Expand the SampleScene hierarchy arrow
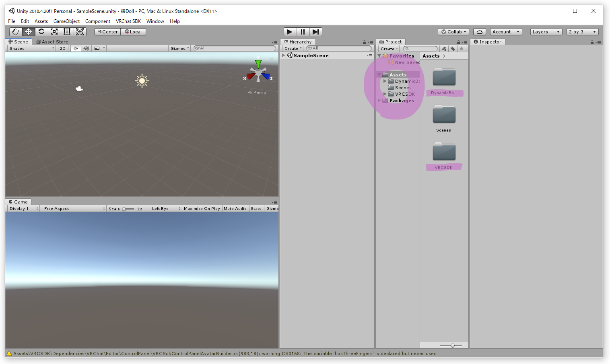This screenshot has width=610, height=364. [284, 56]
